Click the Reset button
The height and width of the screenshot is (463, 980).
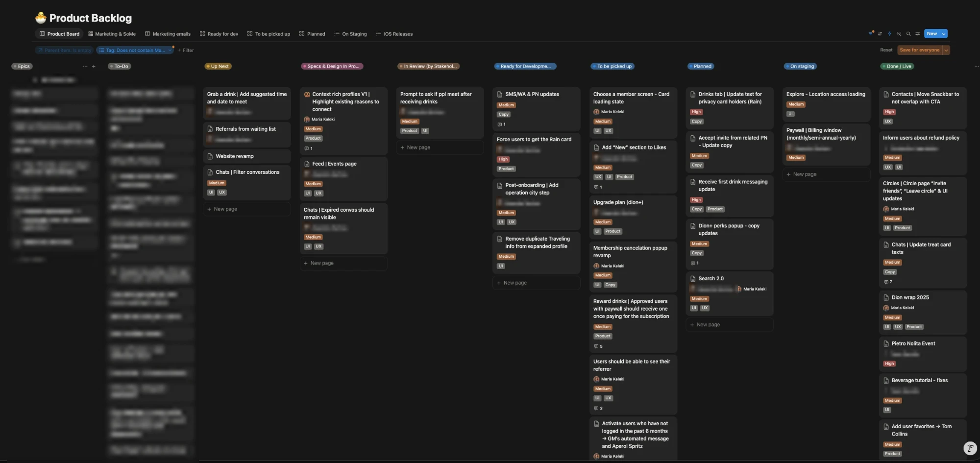pyautogui.click(x=886, y=50)
